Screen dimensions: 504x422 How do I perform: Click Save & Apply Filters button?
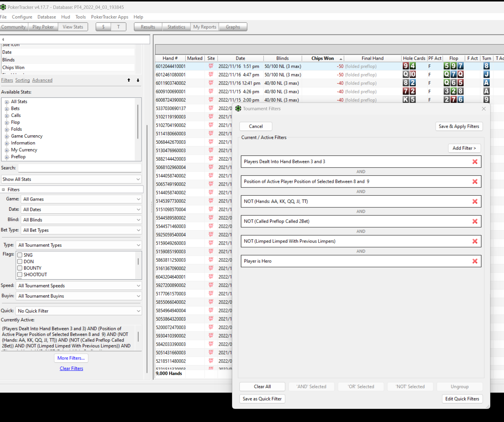coord(459,126)
